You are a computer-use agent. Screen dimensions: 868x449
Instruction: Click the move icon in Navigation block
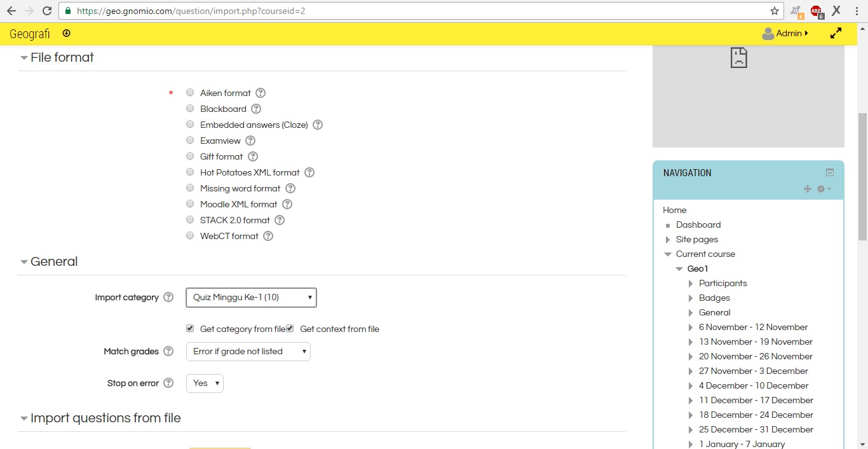[808, 189]
